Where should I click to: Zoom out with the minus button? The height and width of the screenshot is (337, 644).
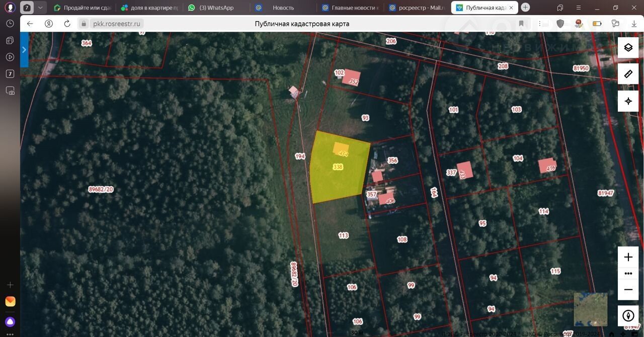tap(628, 290)
